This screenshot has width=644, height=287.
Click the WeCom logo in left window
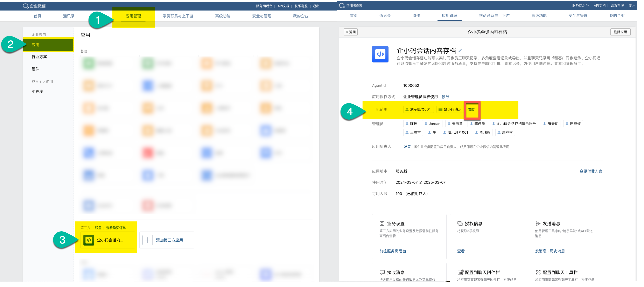(34, 6)
